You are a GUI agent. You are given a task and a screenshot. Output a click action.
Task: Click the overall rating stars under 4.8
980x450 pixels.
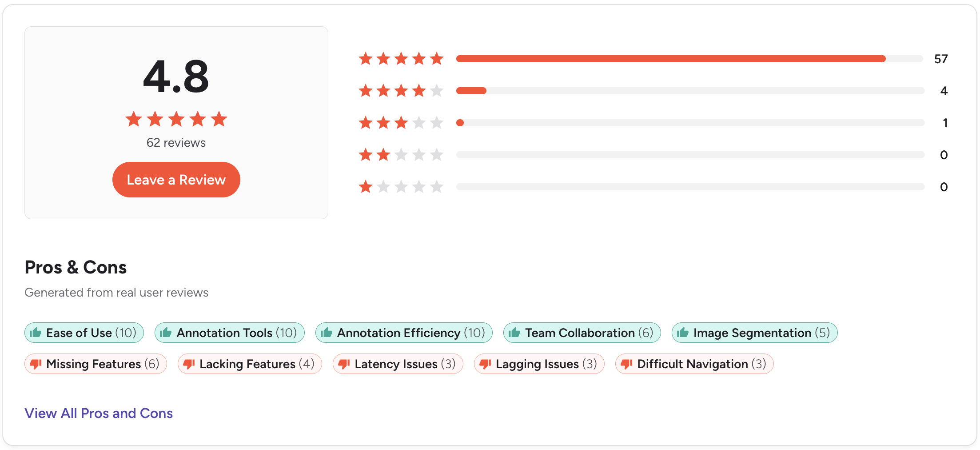tap(176, 119)
